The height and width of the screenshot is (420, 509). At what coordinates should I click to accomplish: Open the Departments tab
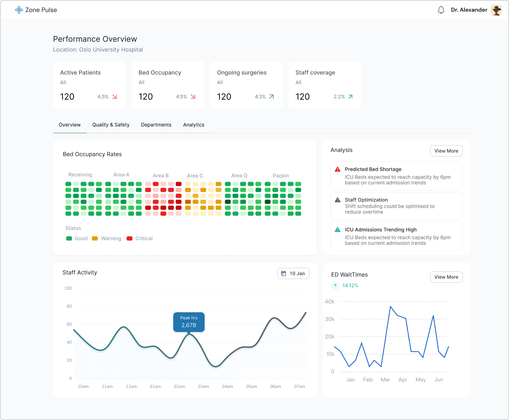pos(156,125)
